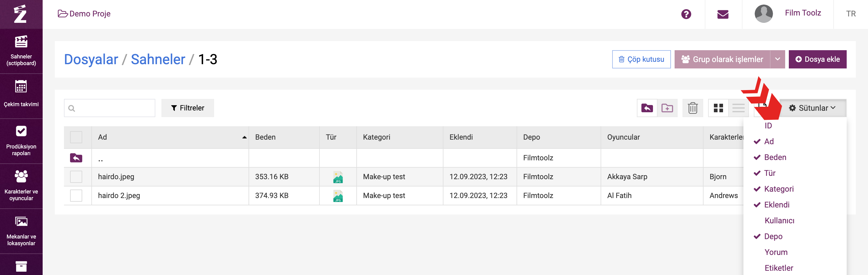The image size is (868, 275).
Task: Sort by the Depo column header
Action: (559, 137)
